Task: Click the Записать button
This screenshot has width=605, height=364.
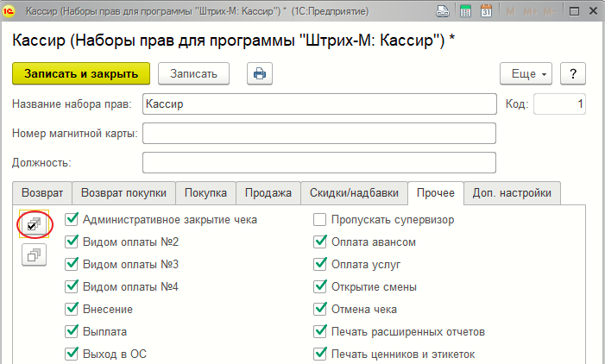Action: click(199, 73)
